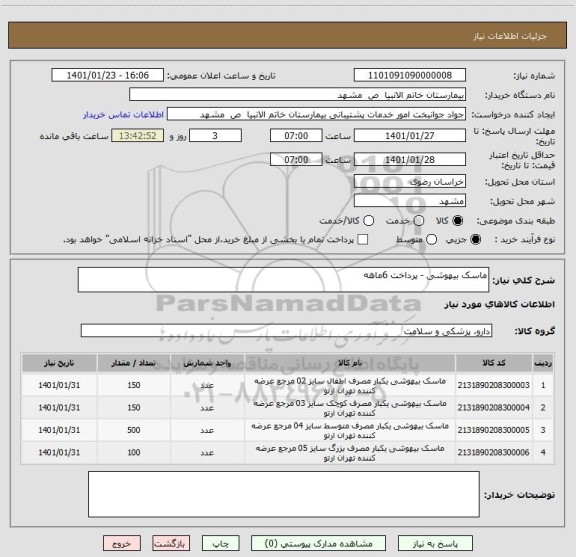Click the general need description text box
The width and height of the screenshot is (576, 557).
(x=283, y=280)
